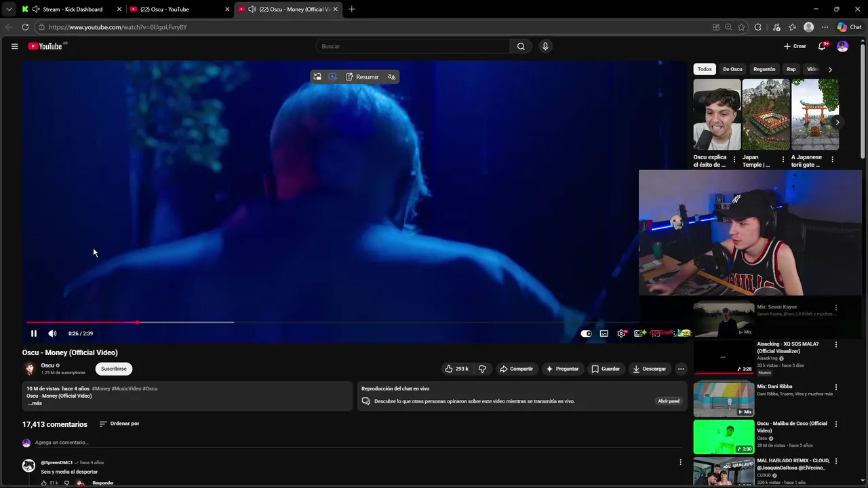The width and height of the screenshot is (868, 488).
Task: Download the video with Descargar
Action: pos(649,369)
